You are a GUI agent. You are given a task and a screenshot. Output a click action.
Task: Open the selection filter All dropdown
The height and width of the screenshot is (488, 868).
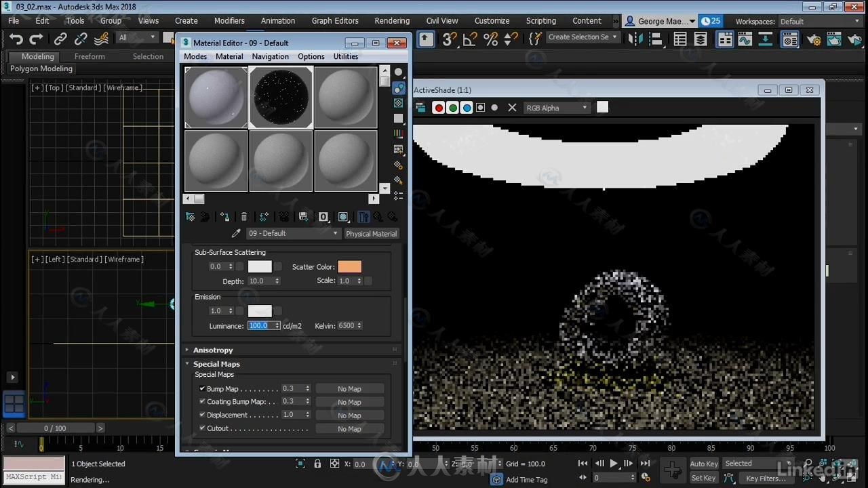pyautogui.click(x=137, y=37)
